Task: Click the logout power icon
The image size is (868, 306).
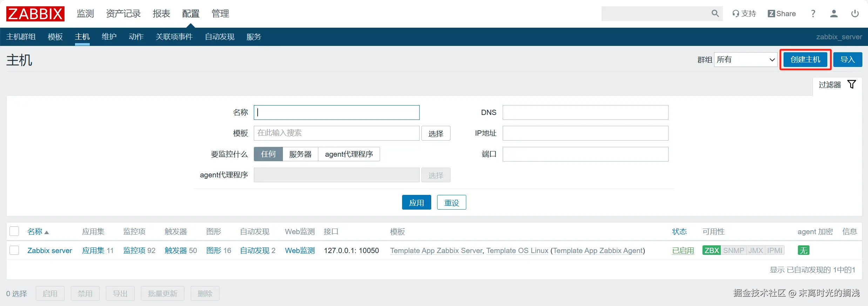Action: click(x=855, y=14)
